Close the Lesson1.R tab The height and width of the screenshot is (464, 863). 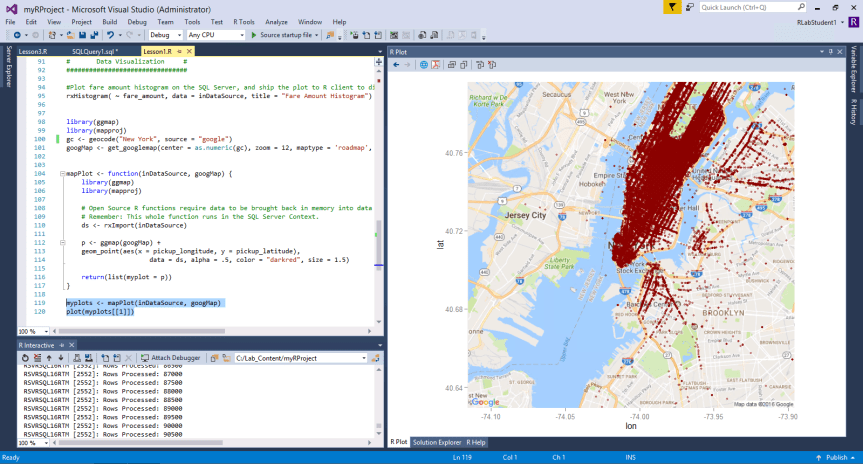coord(189,51)
